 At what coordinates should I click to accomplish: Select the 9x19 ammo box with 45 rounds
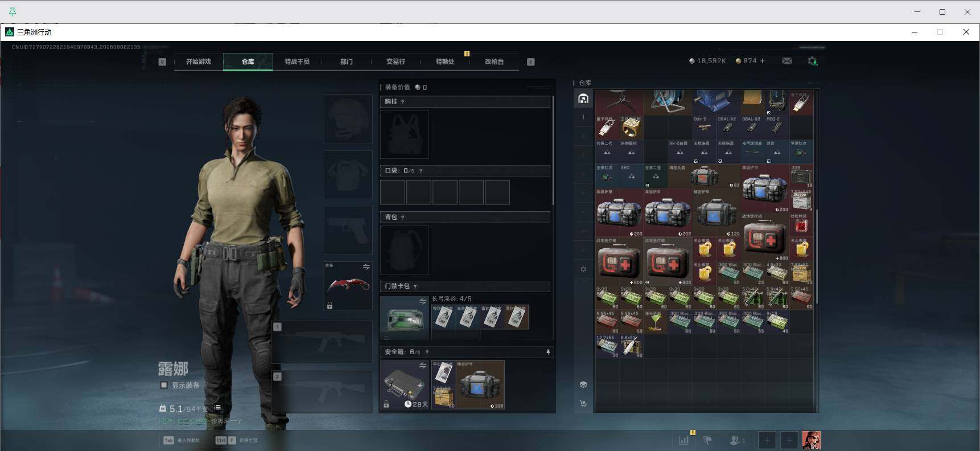tap(777, 322)
